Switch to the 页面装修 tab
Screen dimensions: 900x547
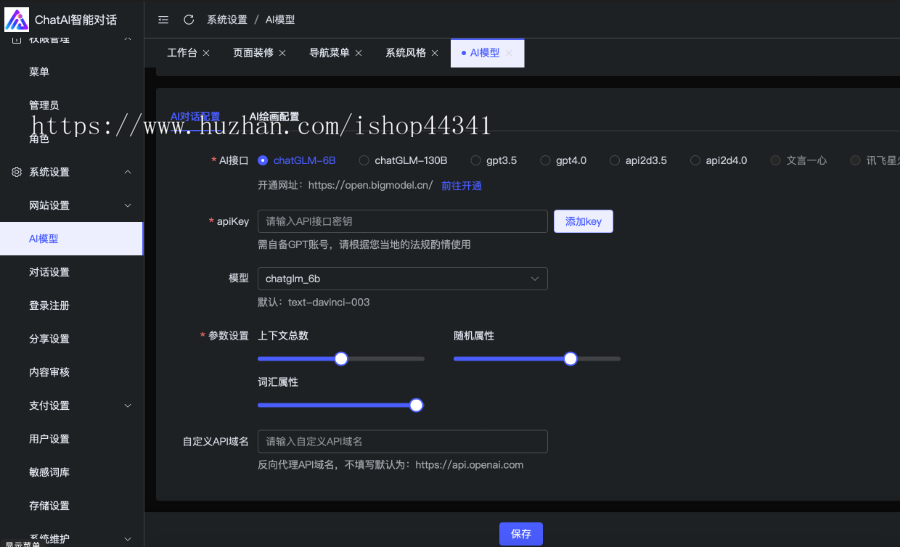click(x=253, y=53)
